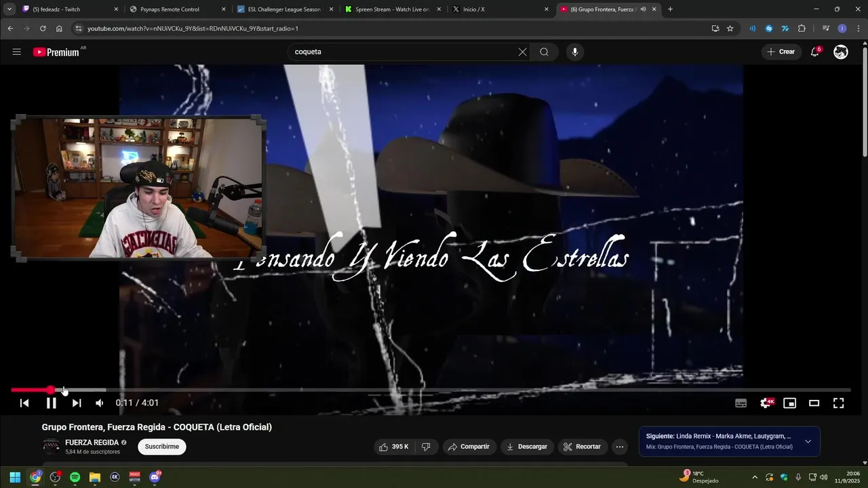
Task: Skip to next video in player
Action: (77, 403)
